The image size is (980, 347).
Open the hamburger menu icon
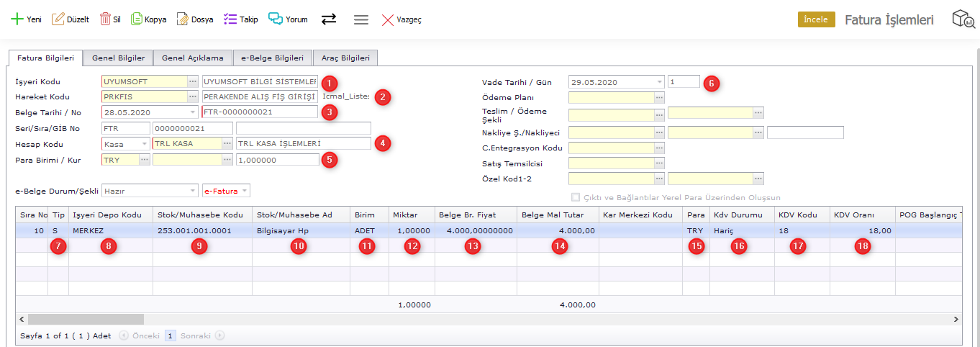pyautogui.click(x=361, y=19)
